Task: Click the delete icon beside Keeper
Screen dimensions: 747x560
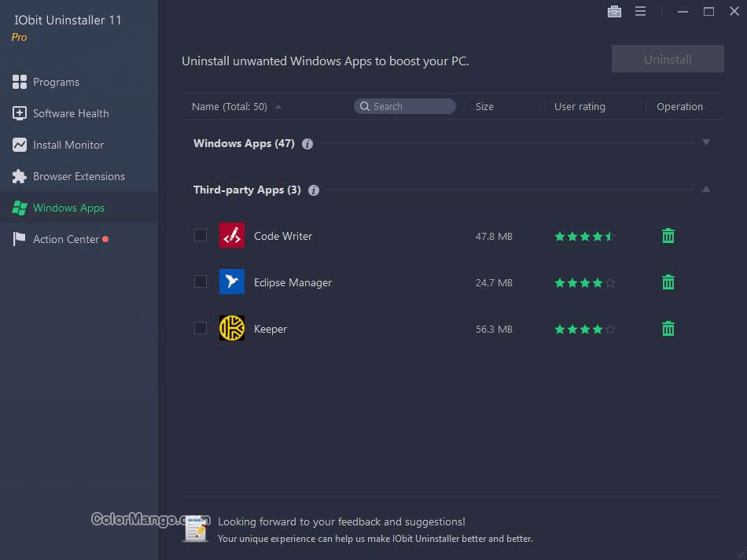Action: point(668,329)
